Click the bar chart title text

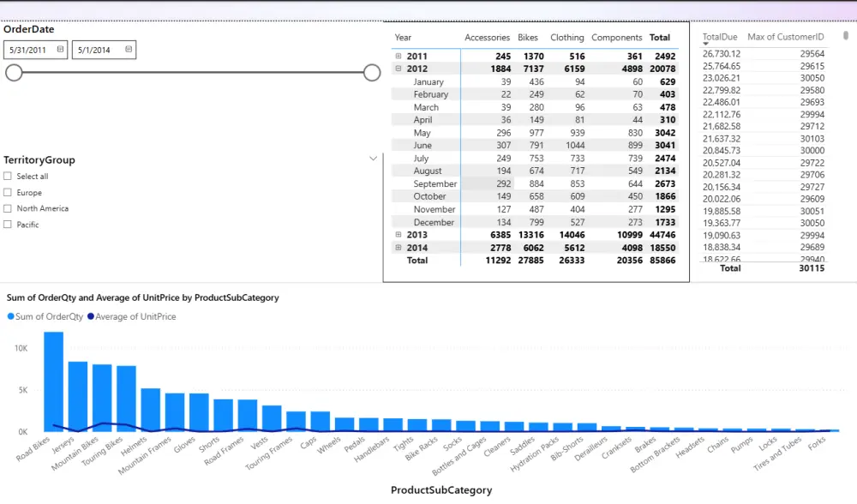pyautogui.click(x=142, y=297)
